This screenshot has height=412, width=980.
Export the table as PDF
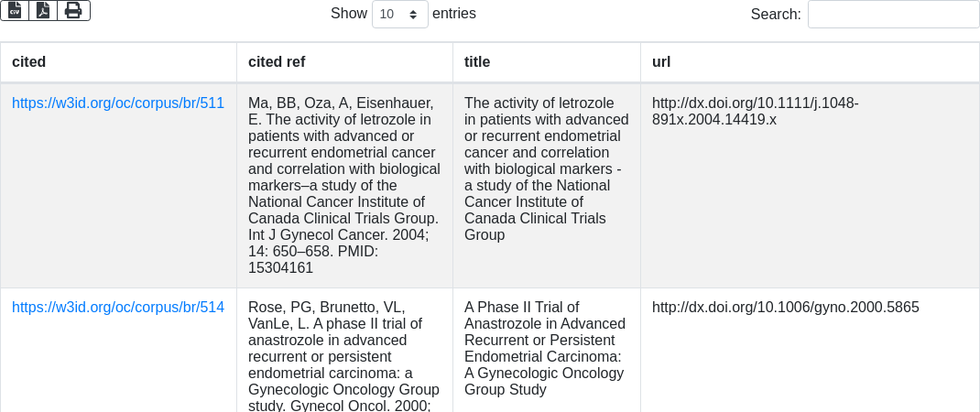(x=43, y=10)
